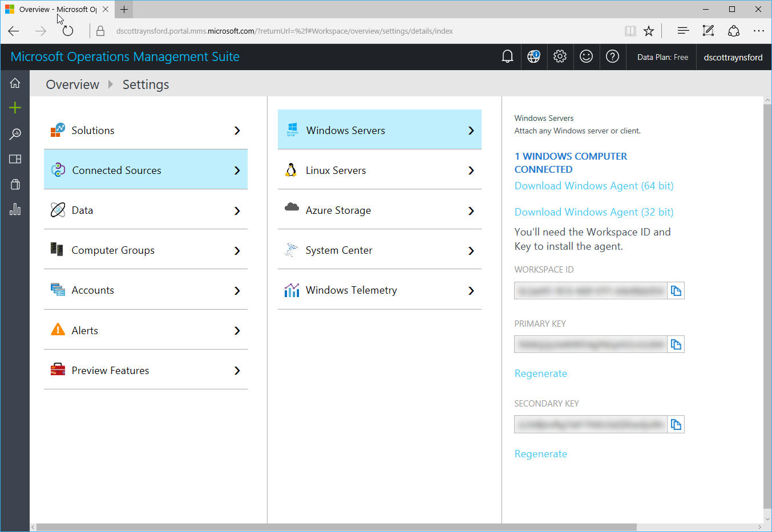Copy the Secondary Key value
This screenshot has width=772, height=532.
(676, 424)
